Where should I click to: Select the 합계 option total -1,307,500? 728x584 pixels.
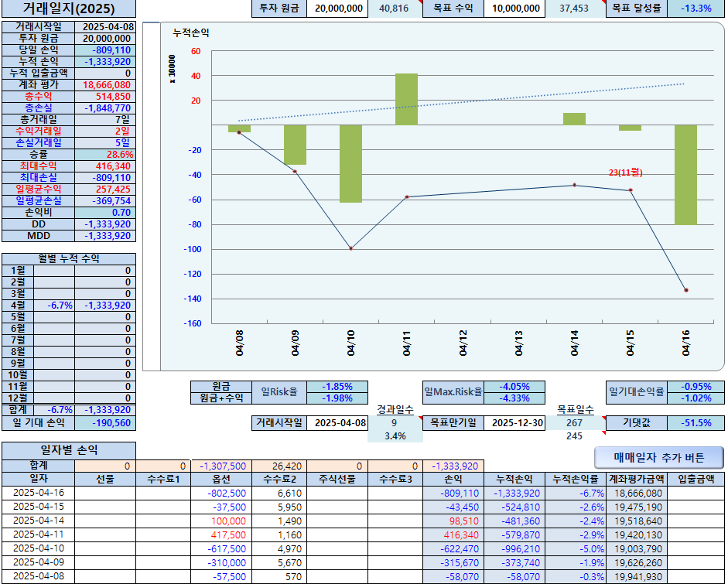click(x=221, y=466)
